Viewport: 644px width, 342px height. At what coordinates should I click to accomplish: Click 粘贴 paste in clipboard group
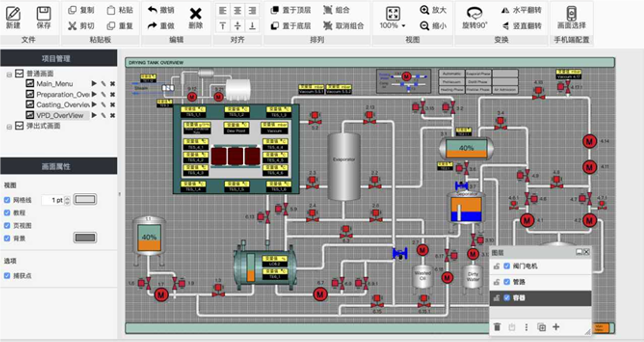click(x=119, y=10)
